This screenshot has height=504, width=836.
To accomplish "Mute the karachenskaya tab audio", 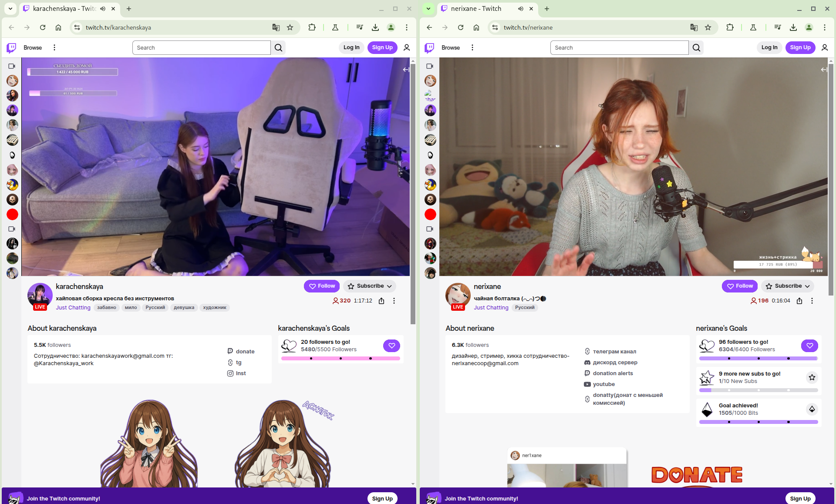I will point(103,9).
